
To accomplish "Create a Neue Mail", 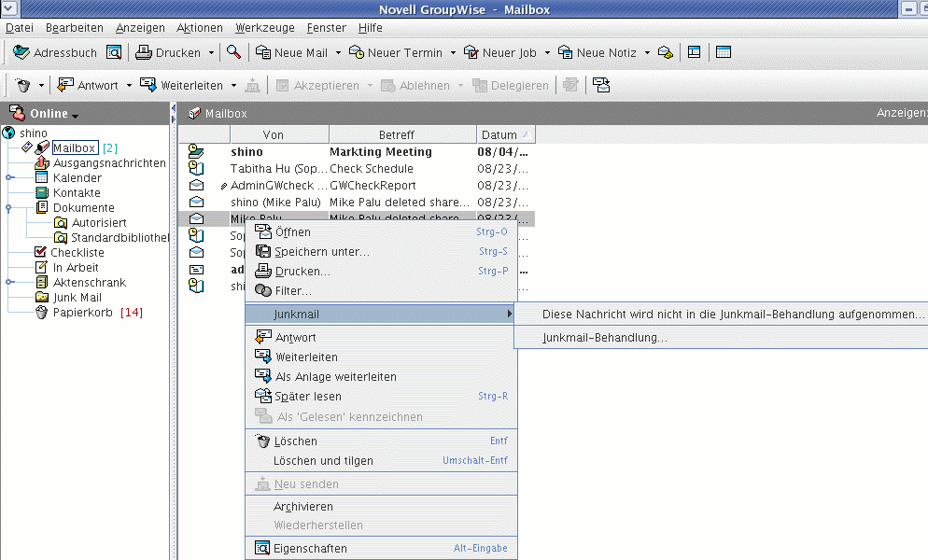I will click(291, 52).
